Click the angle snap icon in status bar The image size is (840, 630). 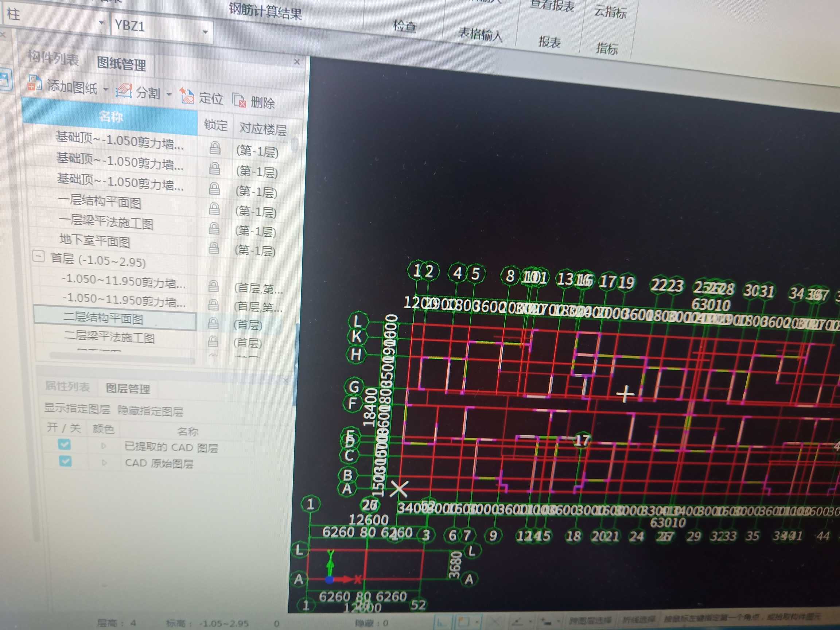click(518, 622)
